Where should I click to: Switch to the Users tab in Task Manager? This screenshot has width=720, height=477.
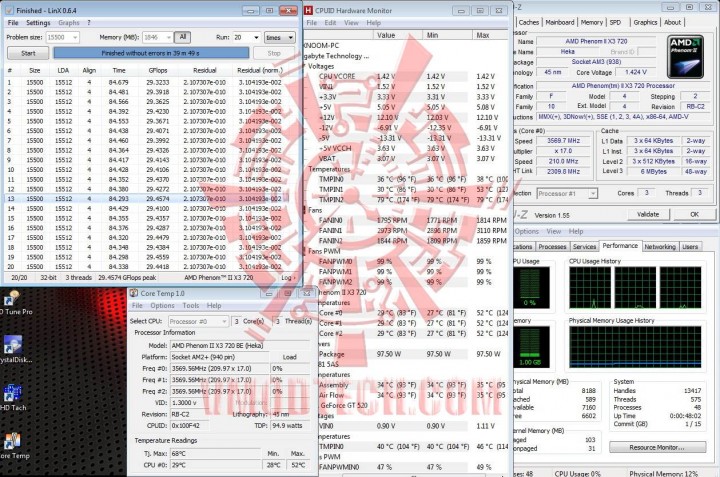pos(690,247)
